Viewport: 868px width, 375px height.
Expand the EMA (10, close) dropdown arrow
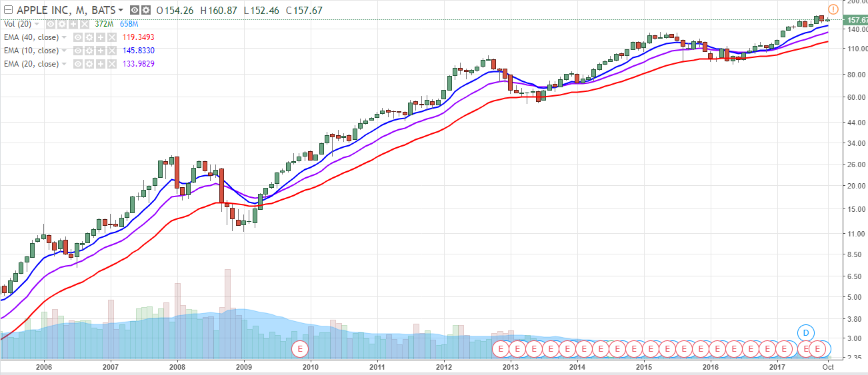(x=64, y=51)
